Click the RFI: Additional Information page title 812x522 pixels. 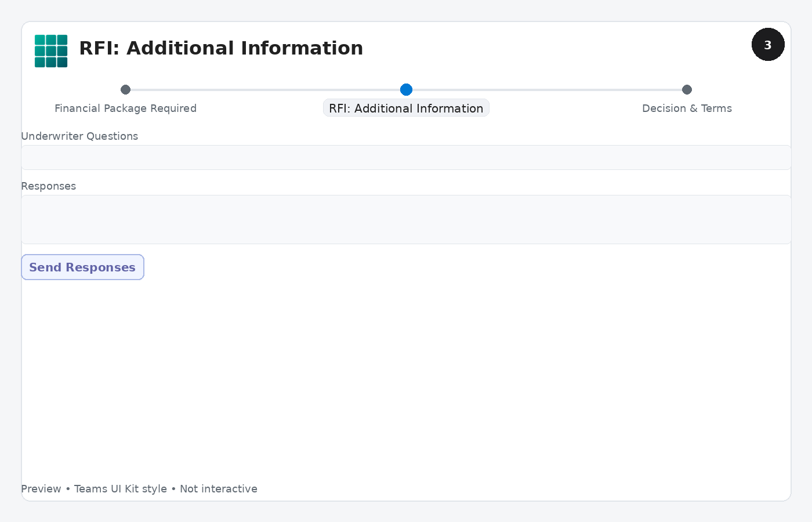coord(221,48)
